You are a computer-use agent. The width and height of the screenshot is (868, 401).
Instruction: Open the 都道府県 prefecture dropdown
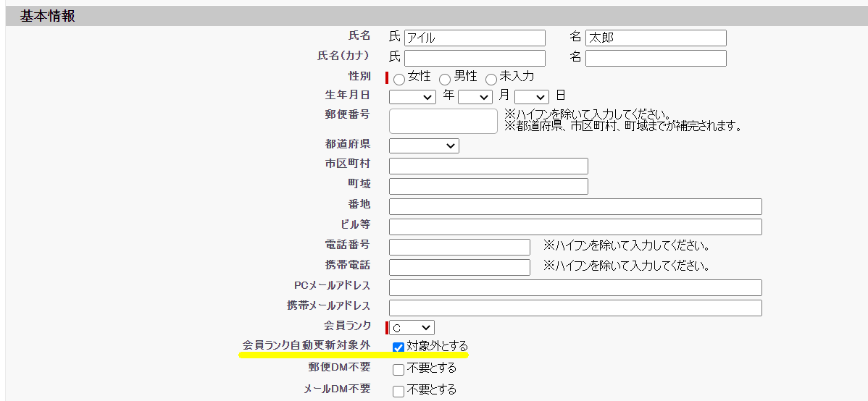click(x=424, y=146)
